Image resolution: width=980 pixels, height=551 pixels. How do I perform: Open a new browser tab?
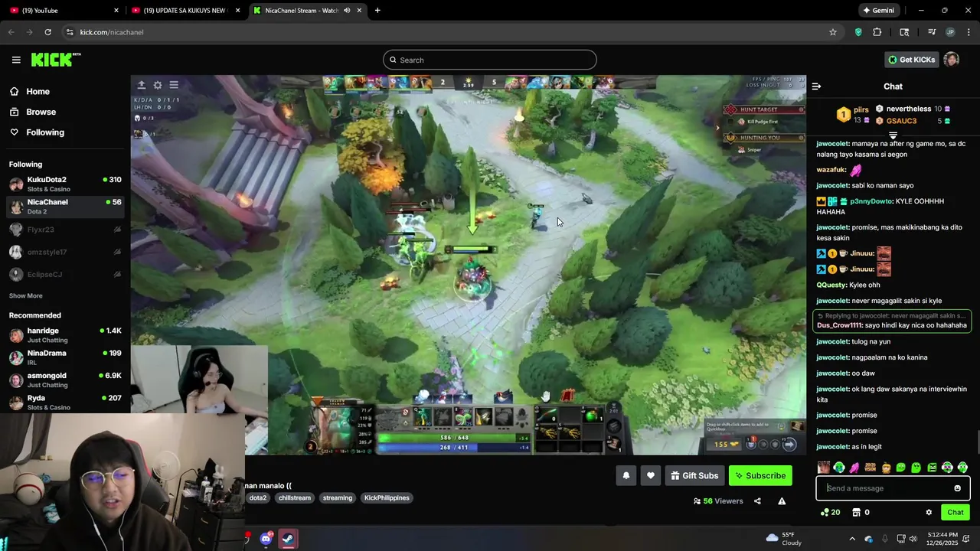[x=377, y=11]
